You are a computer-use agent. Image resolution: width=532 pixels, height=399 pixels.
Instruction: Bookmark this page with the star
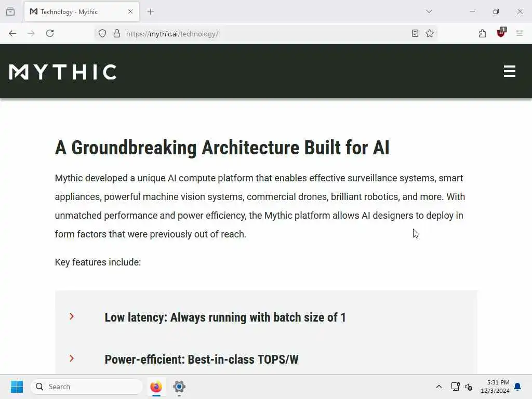(x=430, y=33)
